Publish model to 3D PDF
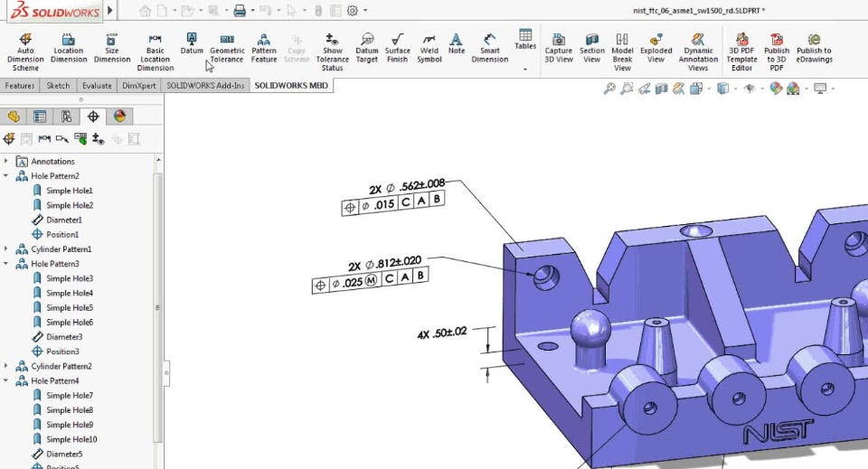 point(777,52)
